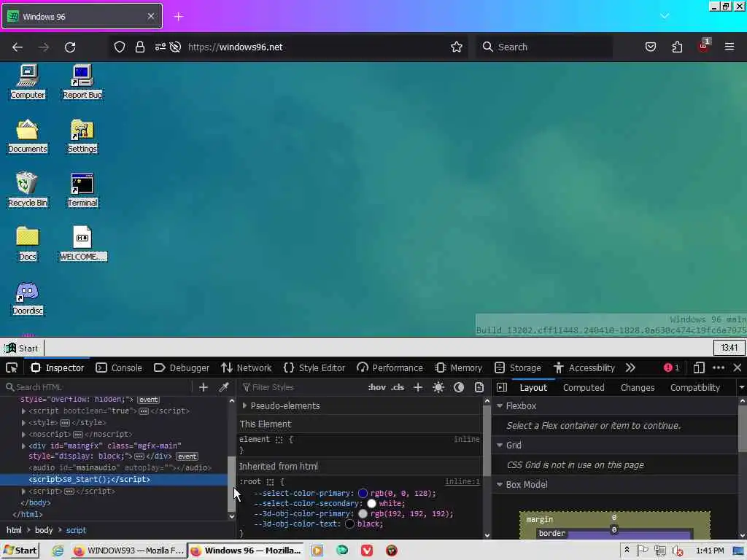Click the body breadcrumb
This screenshot has width=747, height=560.
(x=44, y=530)
